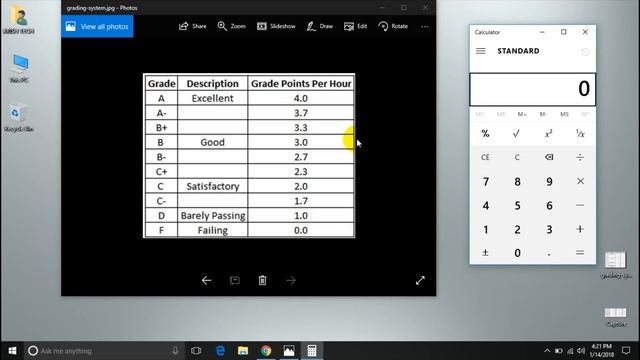Click the percent key

(x=485, y=133)
